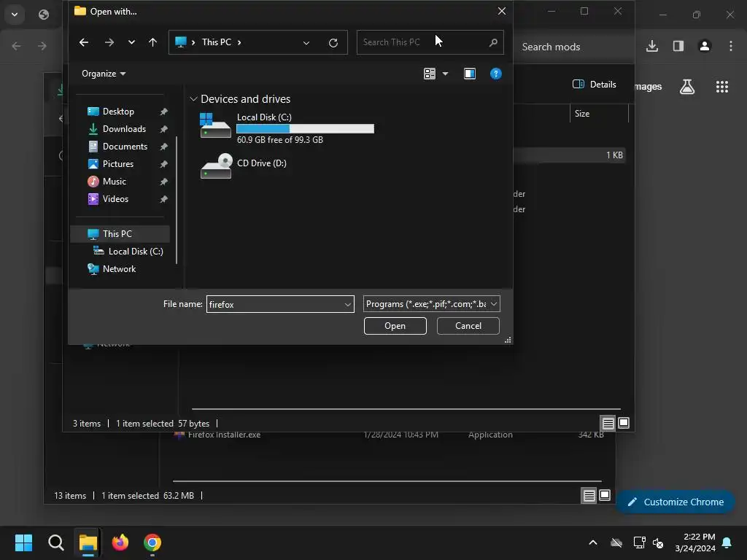
Task: Open Windows Start menu
Action: [23, 542]
